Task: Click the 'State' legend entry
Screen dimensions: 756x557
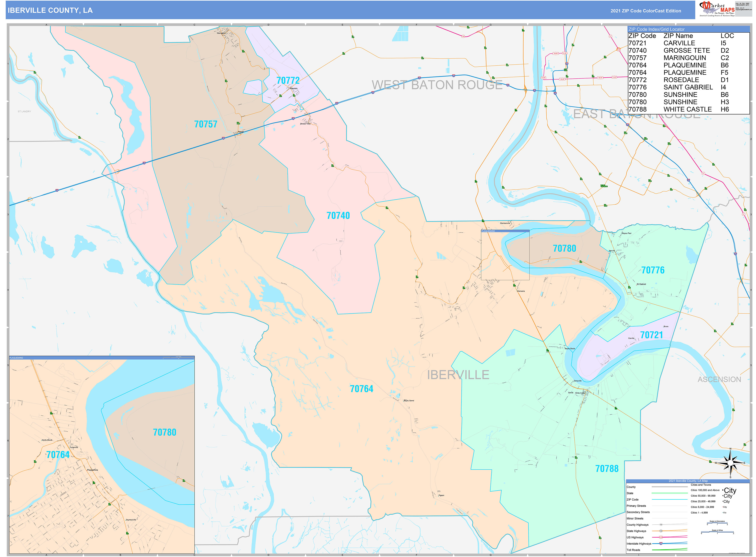Action: [x=630, y=493]
